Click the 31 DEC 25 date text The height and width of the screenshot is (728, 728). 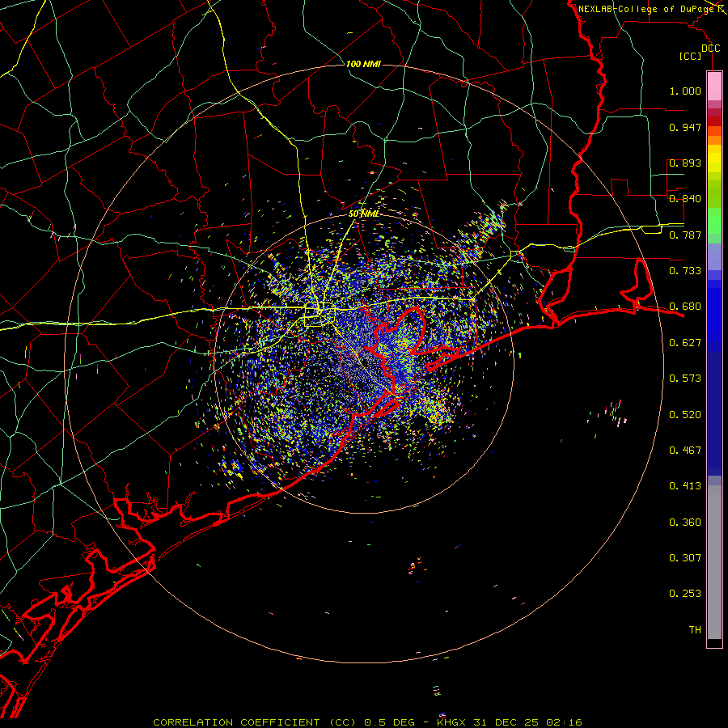click(506, 722)
